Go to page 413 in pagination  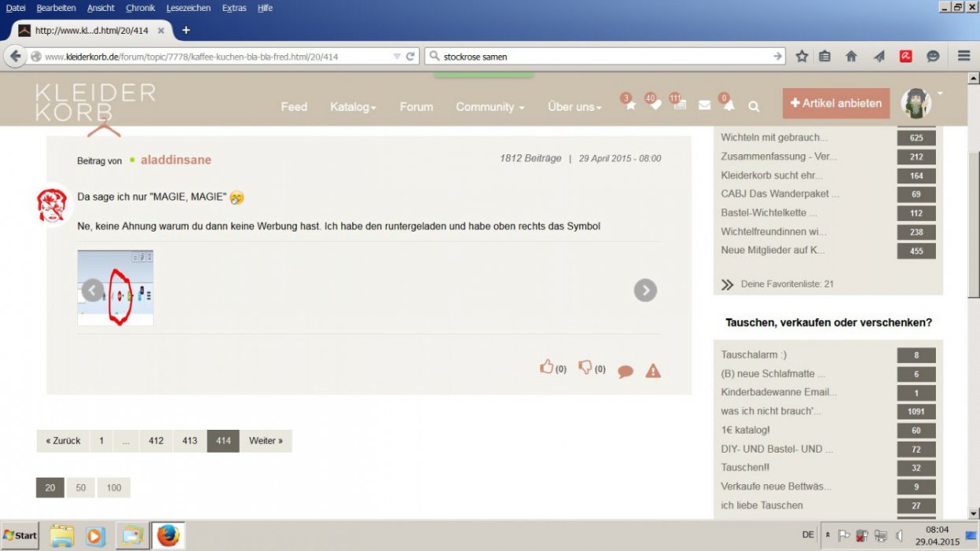(x=190, y=441)
